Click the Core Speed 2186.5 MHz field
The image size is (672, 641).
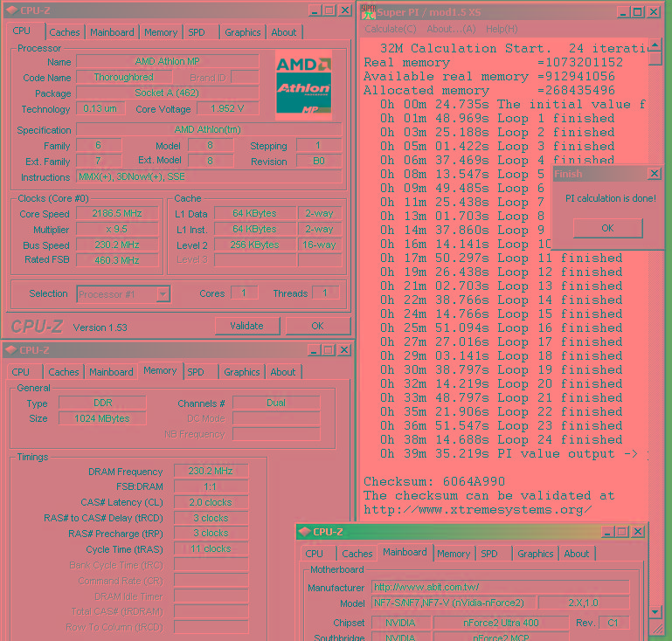117,213
